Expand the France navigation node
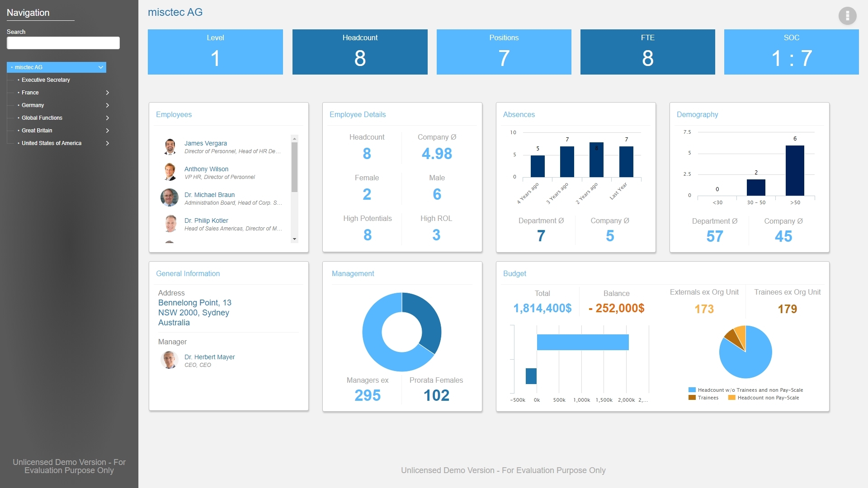 108,93
